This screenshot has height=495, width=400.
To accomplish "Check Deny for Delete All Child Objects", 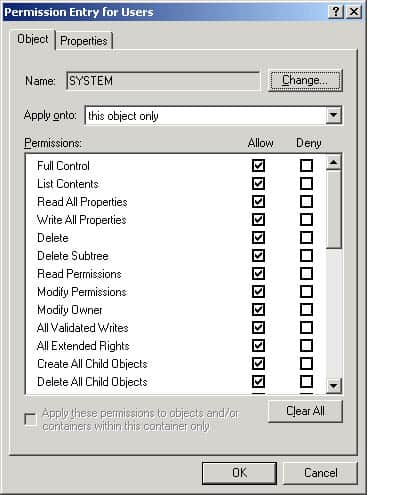I will [306, 382].
